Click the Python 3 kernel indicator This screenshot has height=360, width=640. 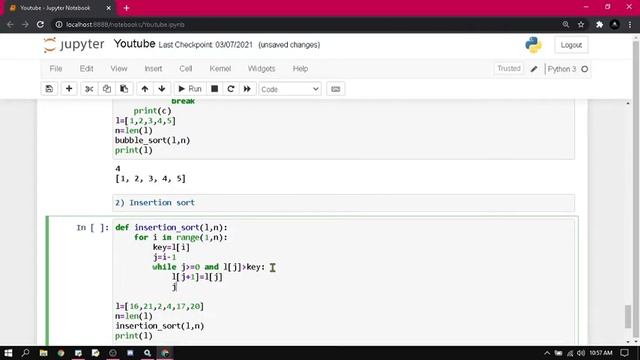pyautogui.click(x=562, y=69)
